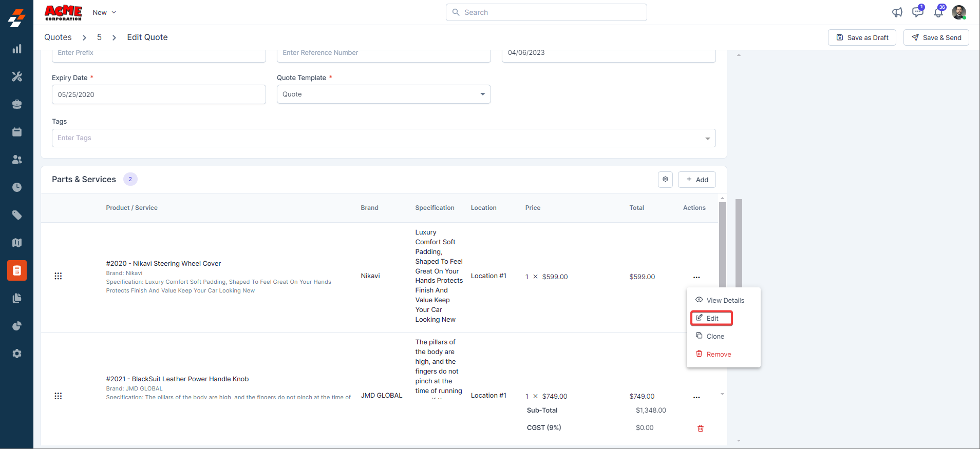The image size is (980, 449).
Task: Open the tags icon in sidebar
Action: (17, 215)
